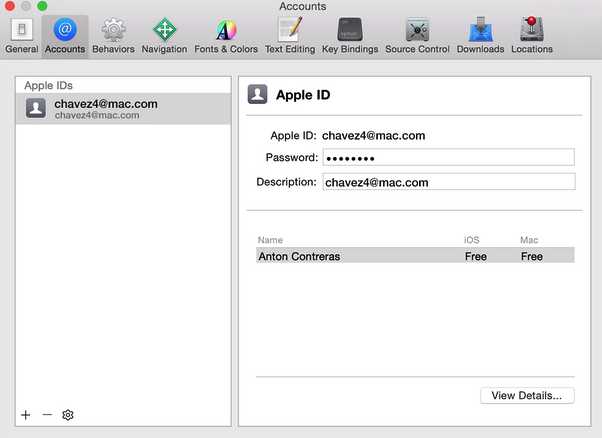Click the iOS Free membership cell

476,256
